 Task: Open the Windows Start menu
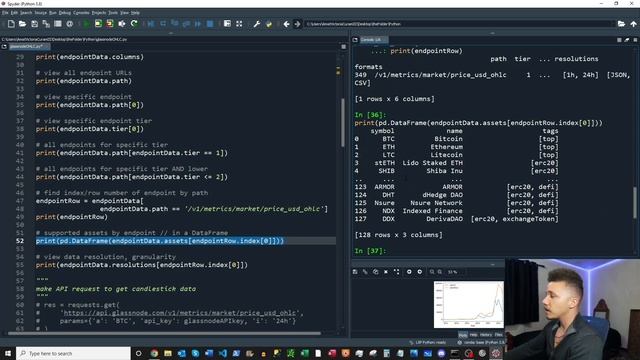click(8, 353)
